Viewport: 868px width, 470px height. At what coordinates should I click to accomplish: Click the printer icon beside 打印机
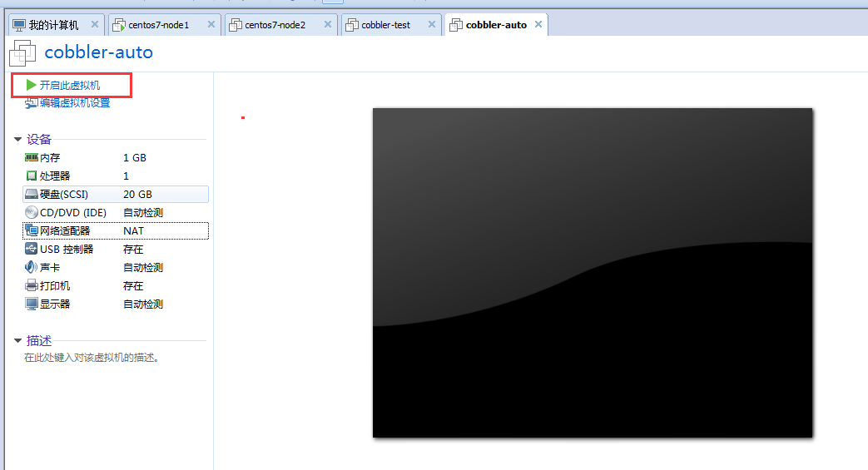[31, 285]
